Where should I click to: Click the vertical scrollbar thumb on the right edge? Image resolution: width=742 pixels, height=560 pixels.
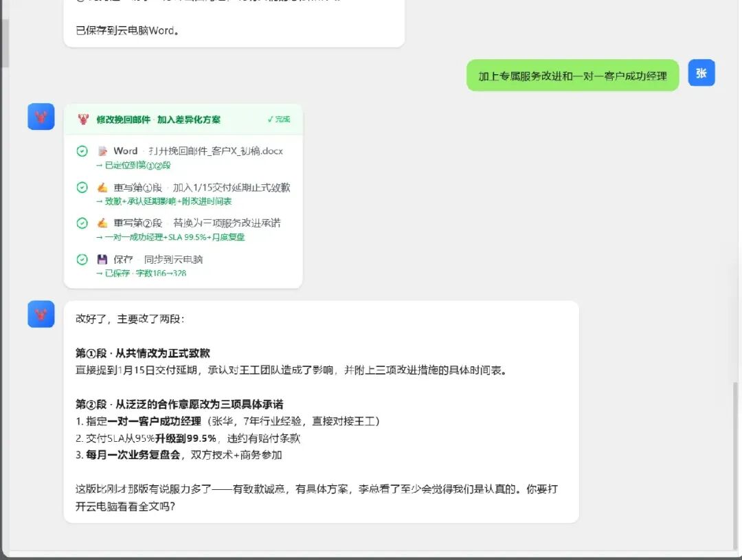click(735, 466)
